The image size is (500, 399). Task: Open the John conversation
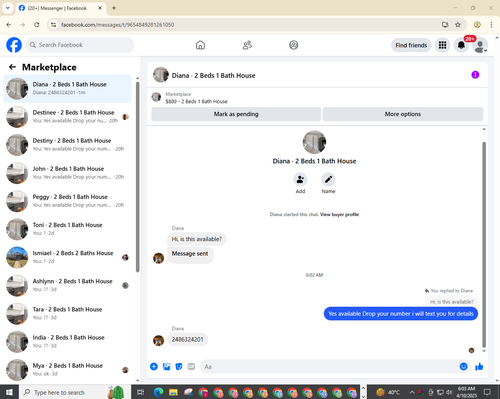coord(67,173)
